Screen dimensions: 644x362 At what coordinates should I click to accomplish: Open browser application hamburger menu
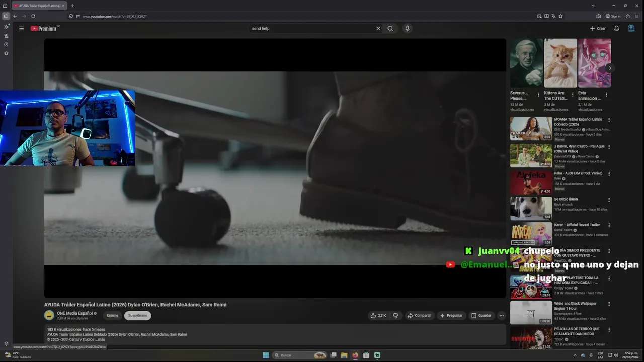pos(637,16)
